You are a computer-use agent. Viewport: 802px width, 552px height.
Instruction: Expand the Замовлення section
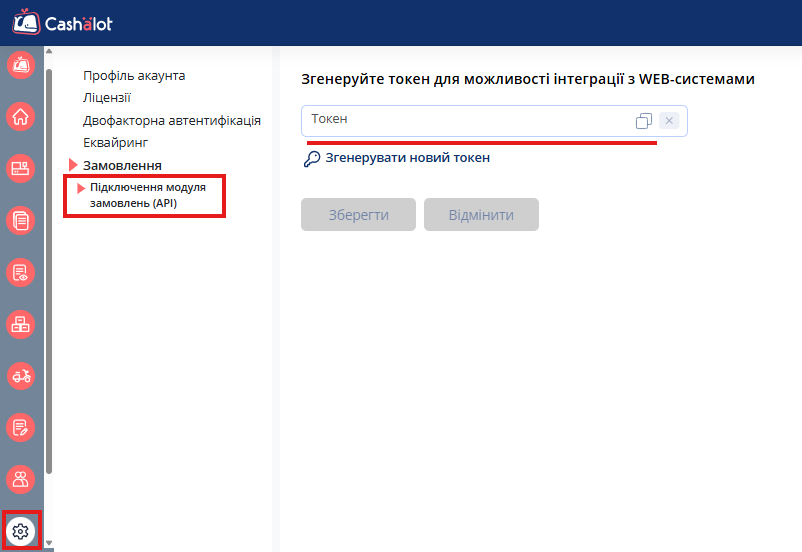click(x=122, y=166)
